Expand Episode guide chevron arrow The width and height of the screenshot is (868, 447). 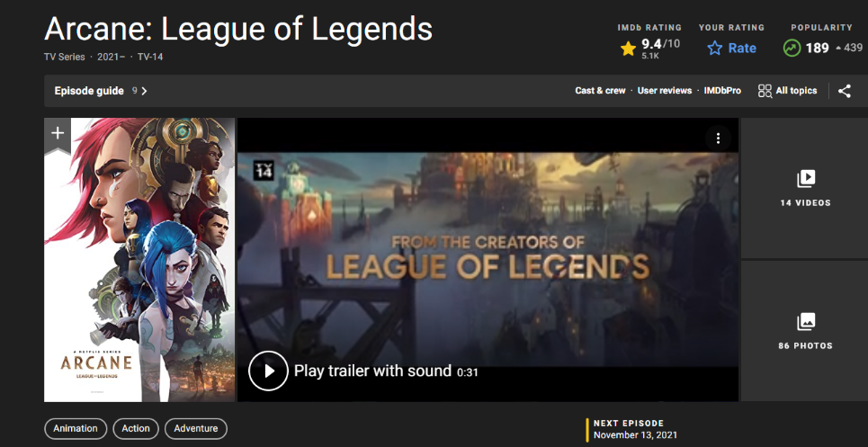tap(145, 91)
